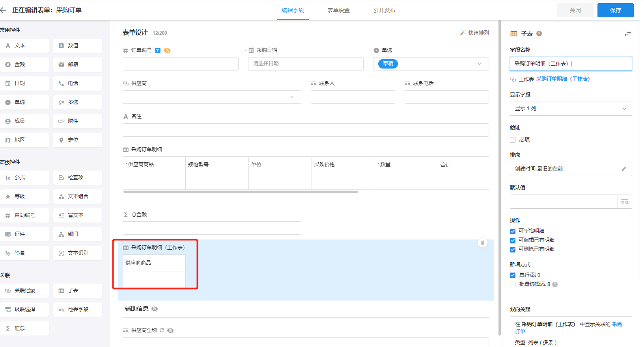Add the 公式 formula control
This screenshot has height=347, width=644.
pyautogui.click(x=24, y=178)
